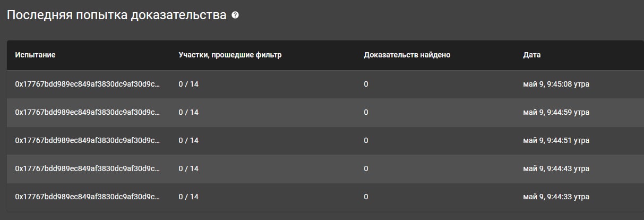The height and width of the screenshot is (220, 644).
Task: Select the challenge hash in the 9:44:43 row
Action: pos(87,168)
